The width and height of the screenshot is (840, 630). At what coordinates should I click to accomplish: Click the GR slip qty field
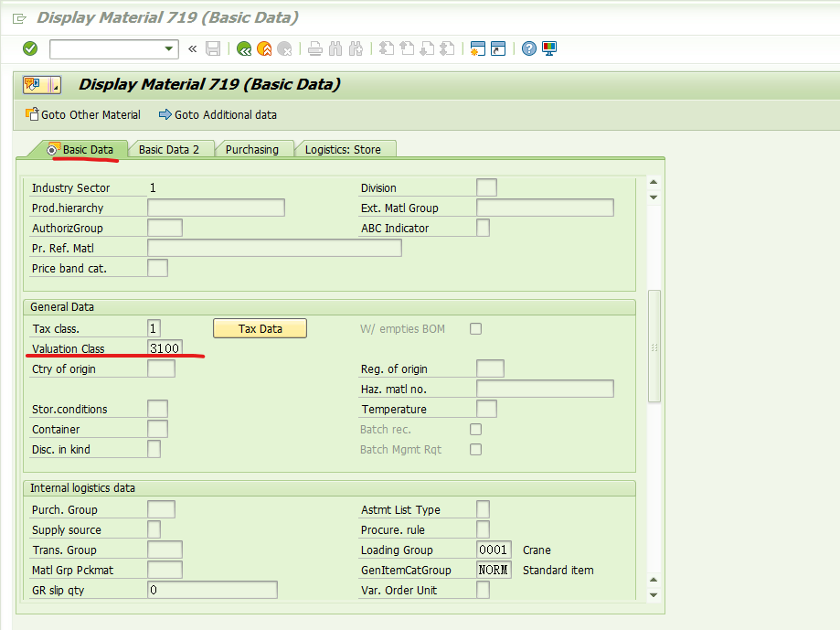(x=212, y=590)
